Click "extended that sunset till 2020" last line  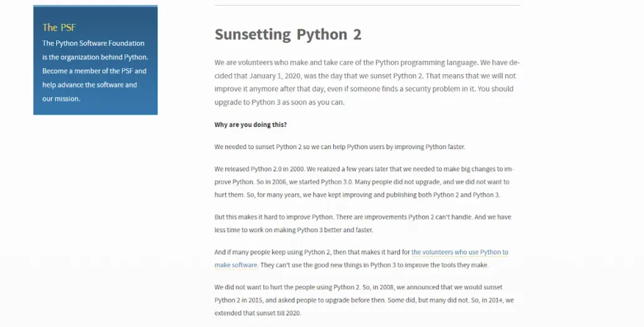[x=258, y=313]
